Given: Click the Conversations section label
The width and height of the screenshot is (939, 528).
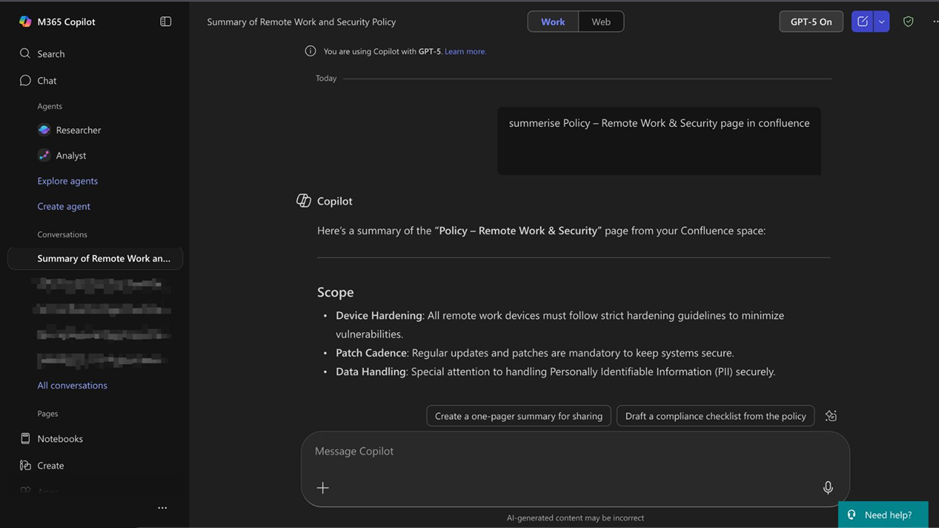Looking at the screenshot, I should (62, 234).
